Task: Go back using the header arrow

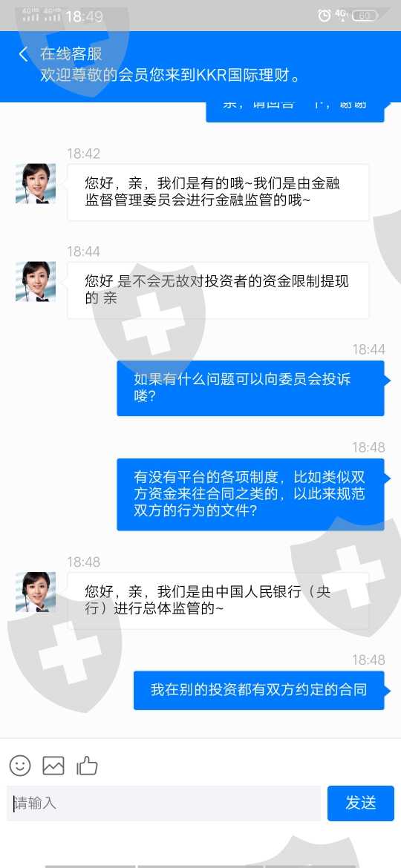Action: coord(23,54)
